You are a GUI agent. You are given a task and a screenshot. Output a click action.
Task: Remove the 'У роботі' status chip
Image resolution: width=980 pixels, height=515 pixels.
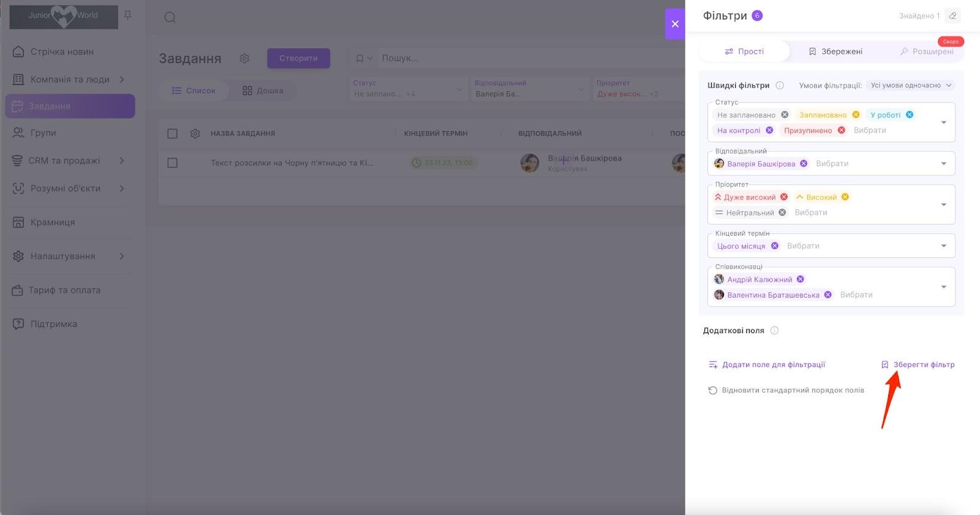tap(910, 115)
